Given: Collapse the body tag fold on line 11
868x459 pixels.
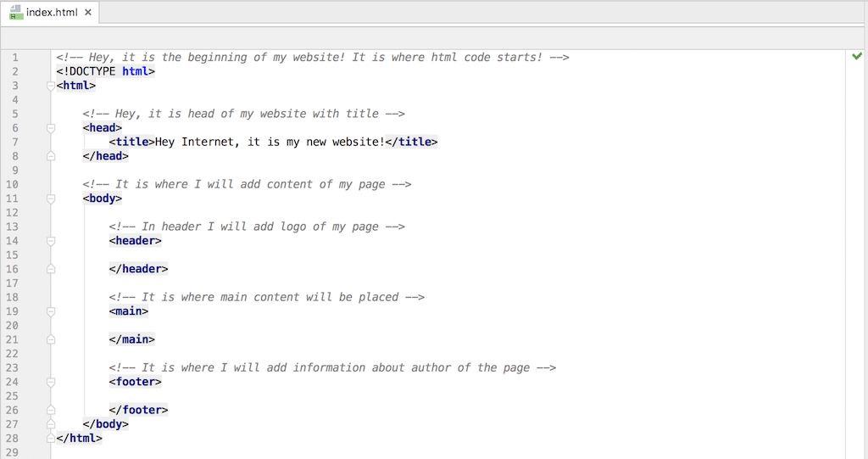Looking at the screenshot, I should tap(50, 199).
